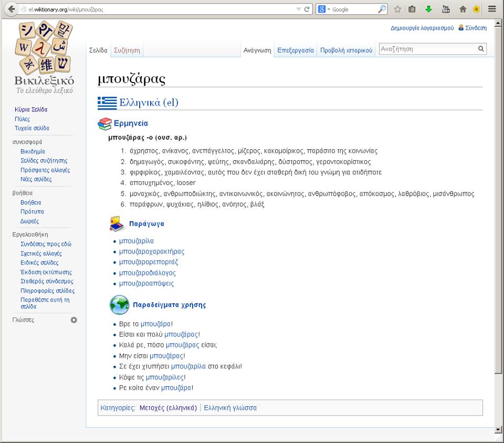
Task: Bookmark this page with the star icon
Action: (x=397, y=9)
